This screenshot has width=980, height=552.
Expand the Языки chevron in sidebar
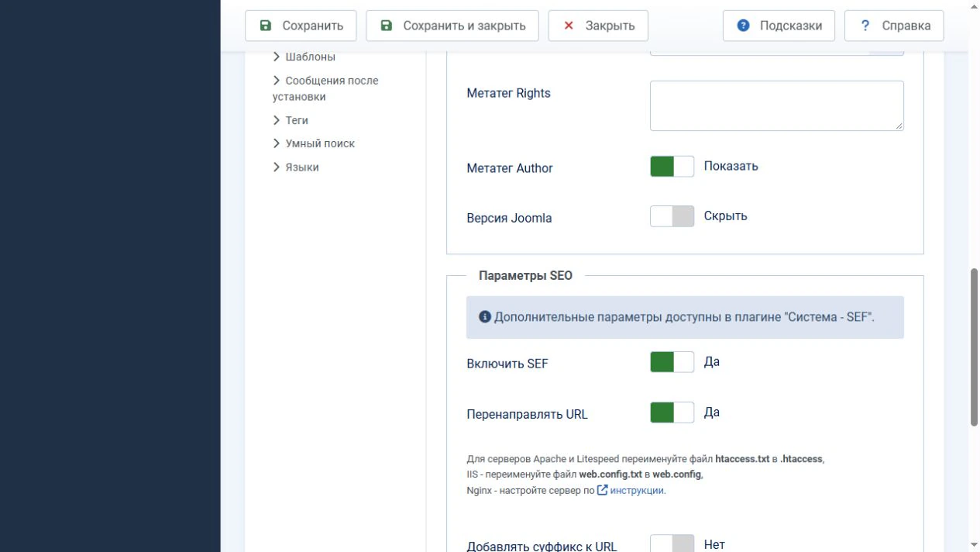(x=277, y=167)
